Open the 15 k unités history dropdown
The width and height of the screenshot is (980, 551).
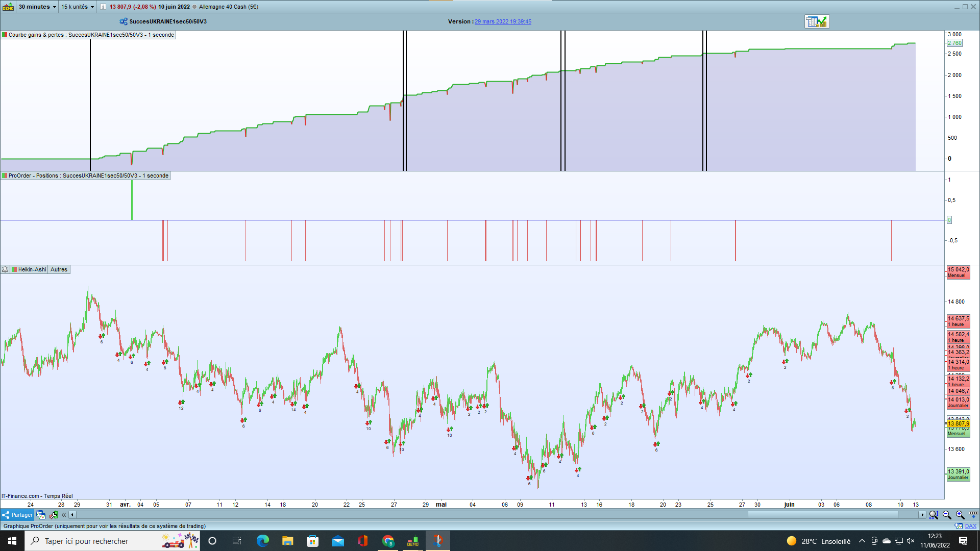pos(78,7)
